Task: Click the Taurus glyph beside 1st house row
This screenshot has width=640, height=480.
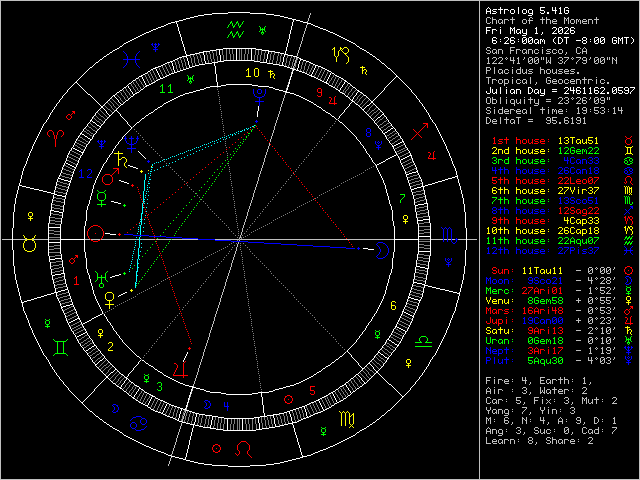Action: 629,141
